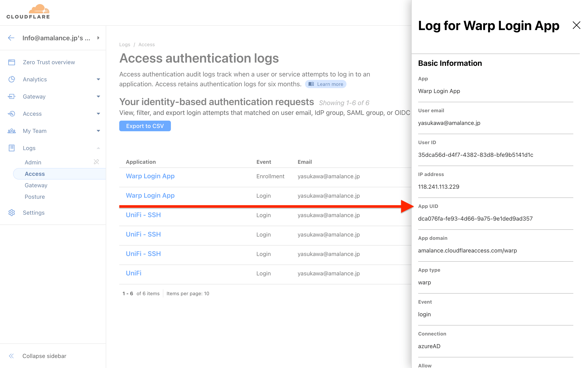The height and width of the screenshot is (368, 588).
Task: Click the Event value login in panel
Action: [424, 314]
